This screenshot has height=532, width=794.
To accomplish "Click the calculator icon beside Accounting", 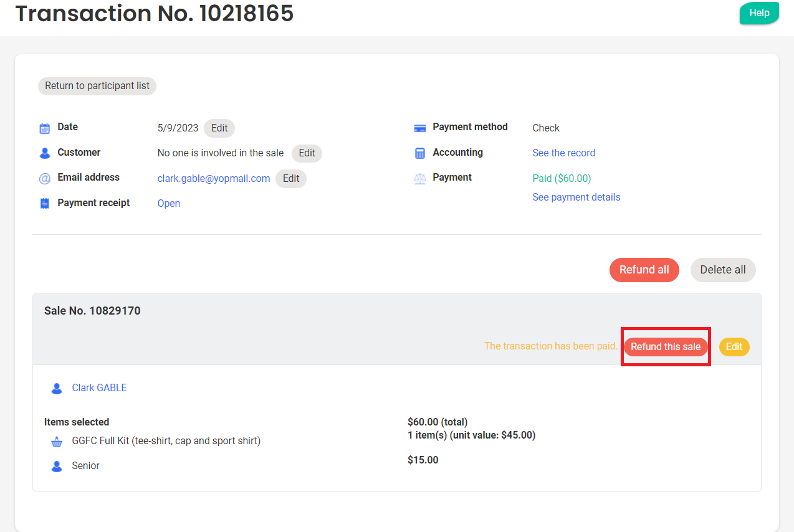I will (420, 153).
